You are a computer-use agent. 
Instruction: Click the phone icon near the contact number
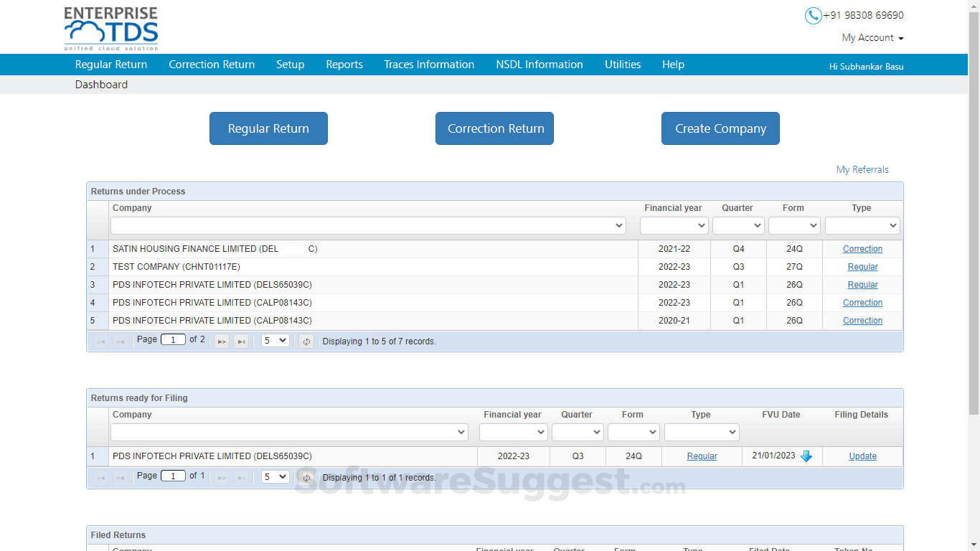tap(813, 15)
